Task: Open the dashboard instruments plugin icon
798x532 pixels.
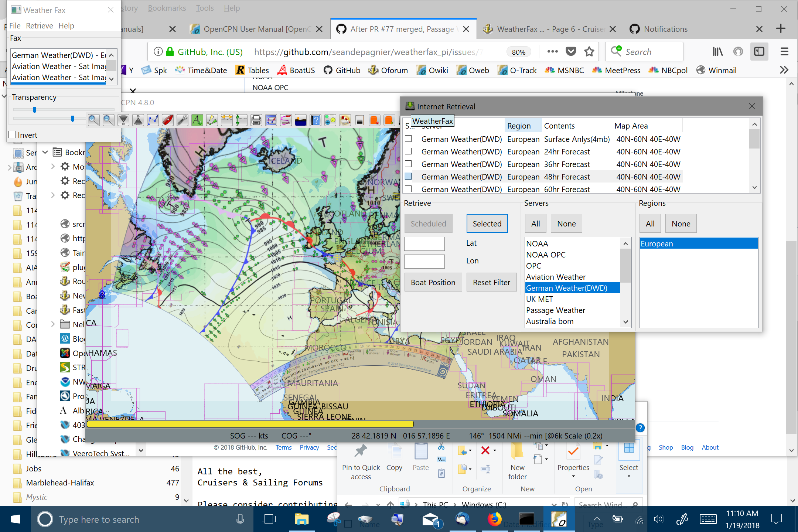Action: (330, 120)
